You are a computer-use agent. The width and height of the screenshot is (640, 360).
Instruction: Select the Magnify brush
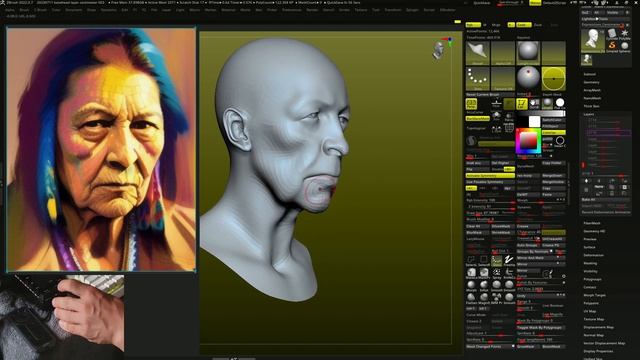pos(484,299)
